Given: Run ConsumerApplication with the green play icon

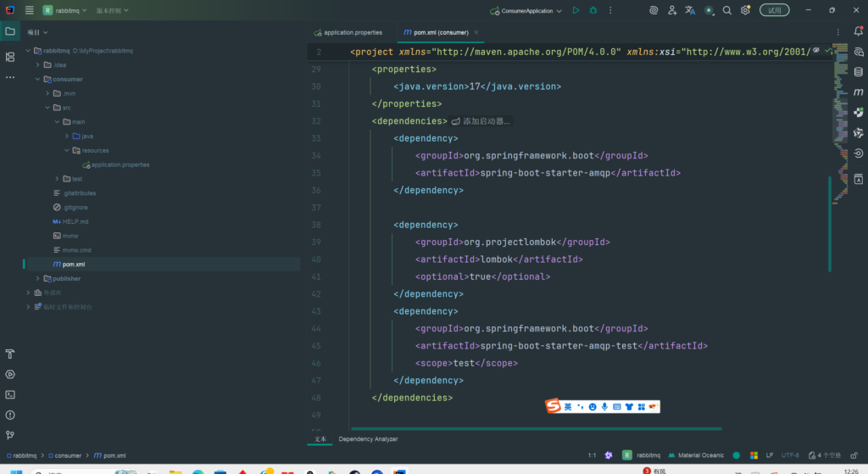Looking at the screenshot, I should [x=576, y=10].
